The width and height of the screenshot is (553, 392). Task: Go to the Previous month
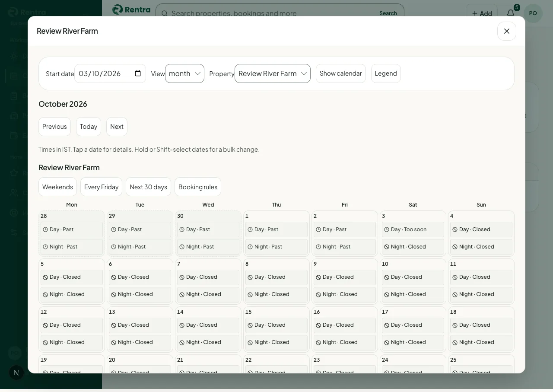tap(54, 127)
